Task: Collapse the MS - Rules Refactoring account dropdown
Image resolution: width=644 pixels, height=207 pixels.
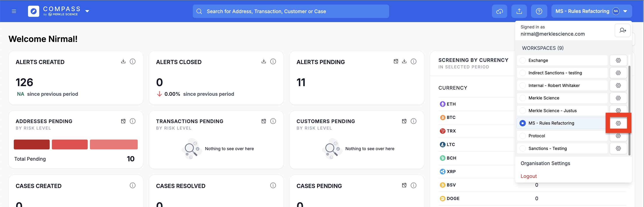Action: 625,11
